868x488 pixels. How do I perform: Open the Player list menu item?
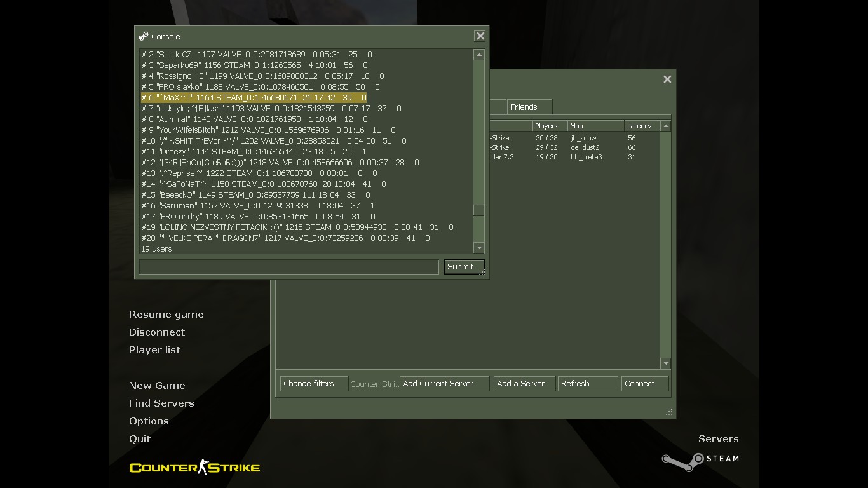point(154,350)
